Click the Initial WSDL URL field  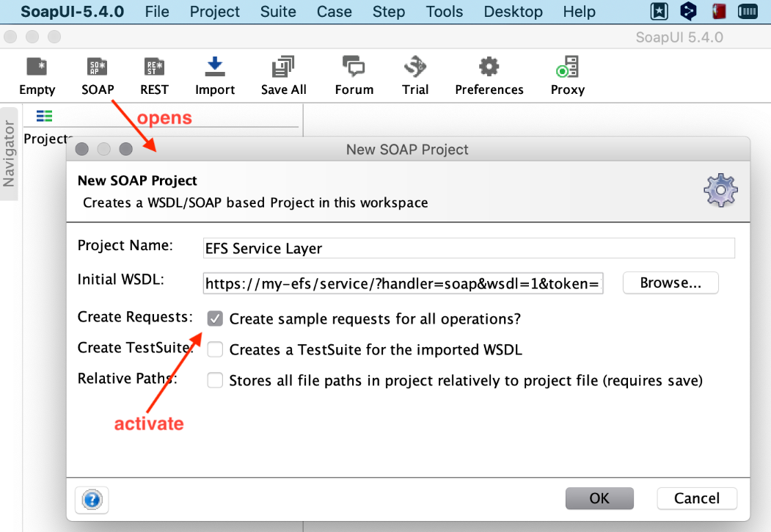coord(403,283)
